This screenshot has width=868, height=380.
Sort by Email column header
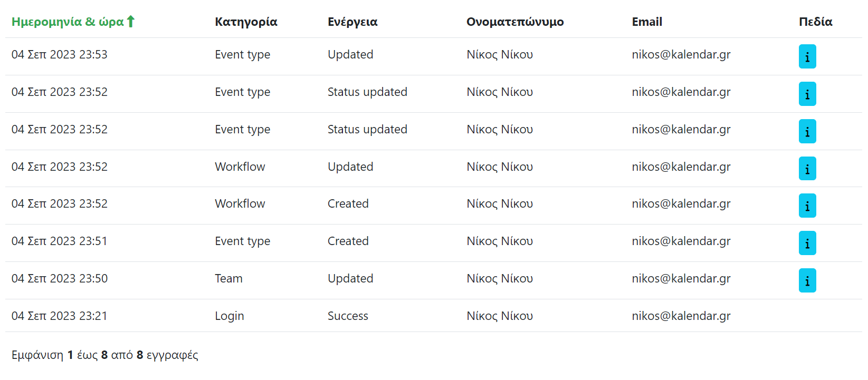pyautogui.click(x=646, y=22)
